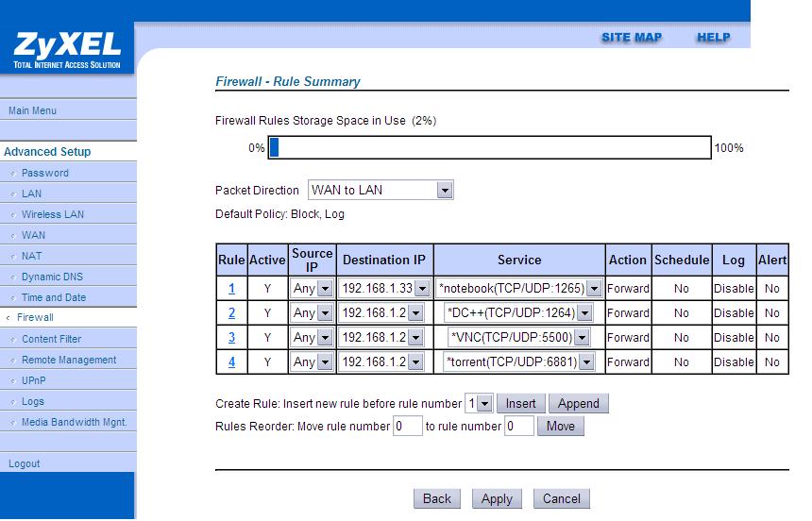Screen dimensions: 812x521
Task: Click the Append button
Action: click(x=579, y=403)
